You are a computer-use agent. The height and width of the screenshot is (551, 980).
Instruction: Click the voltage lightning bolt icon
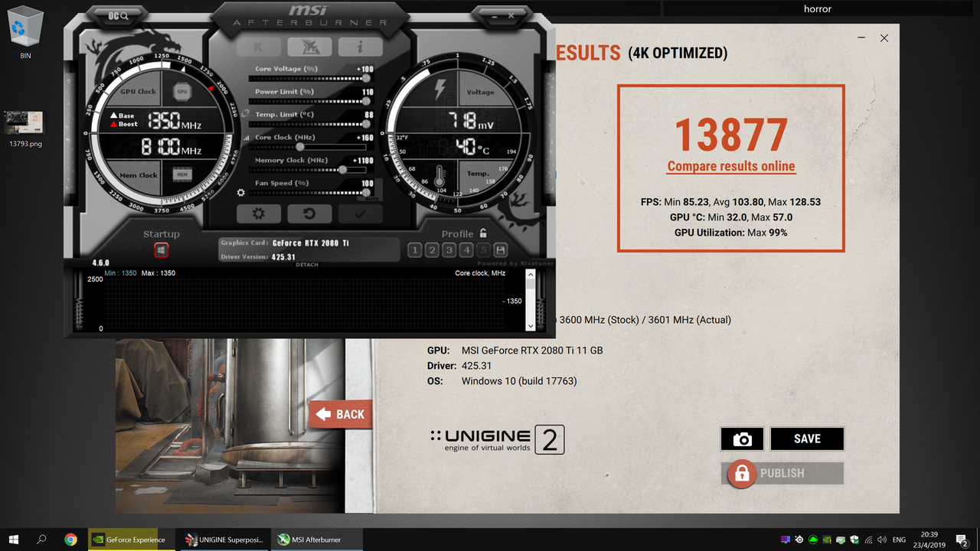439,90
